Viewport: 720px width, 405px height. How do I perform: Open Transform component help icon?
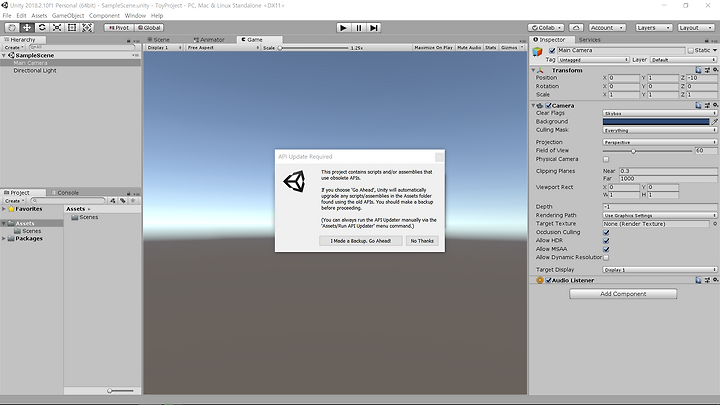(x=698, y=70)
